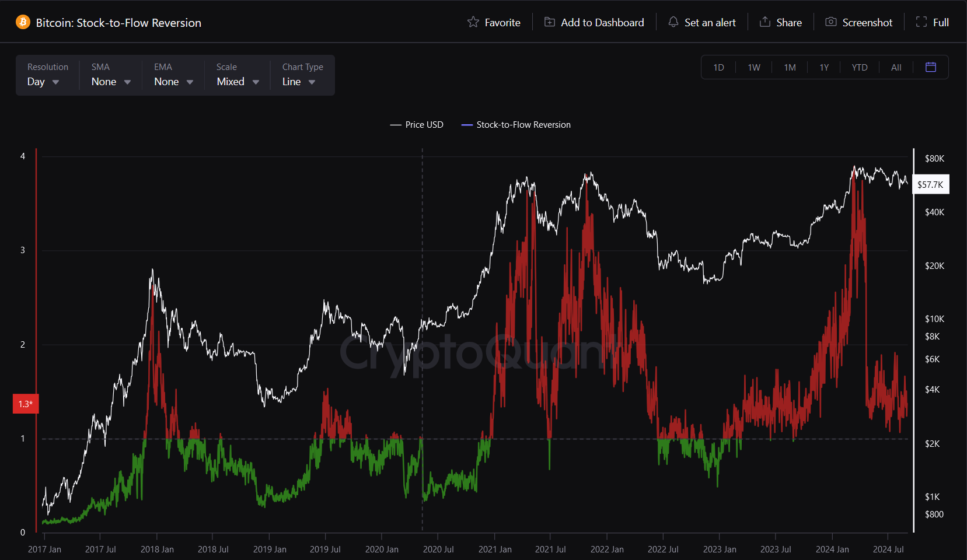The width and height of the screenshot is (967, 560).
Task: Click the Favorite star icon
Action: pos(473,22)
